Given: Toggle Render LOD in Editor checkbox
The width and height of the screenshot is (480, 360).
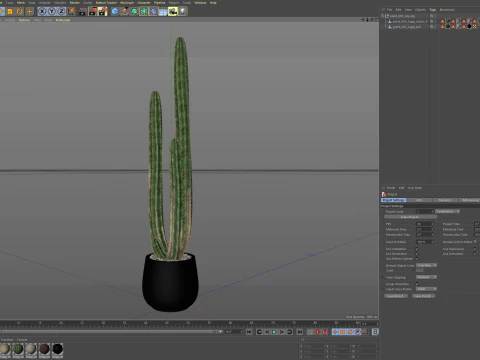Looking at the screenshot, I should [x=475, y=242].
